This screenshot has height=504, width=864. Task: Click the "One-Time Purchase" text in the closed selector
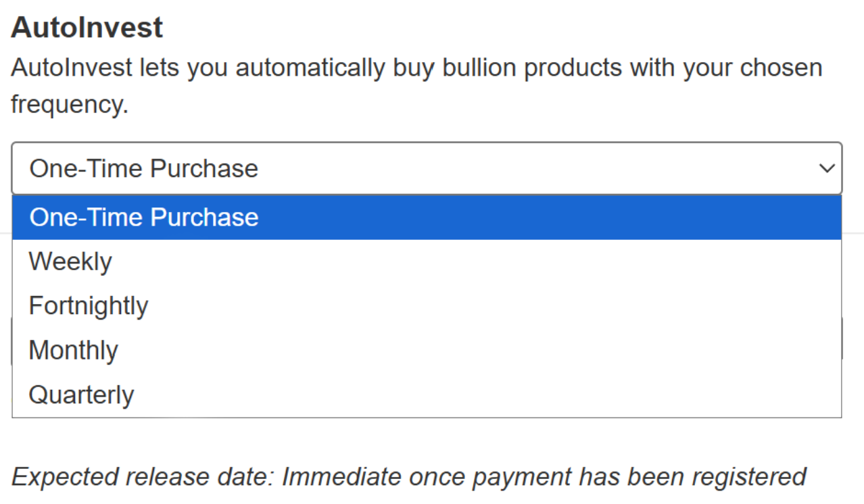pos(144,169)
